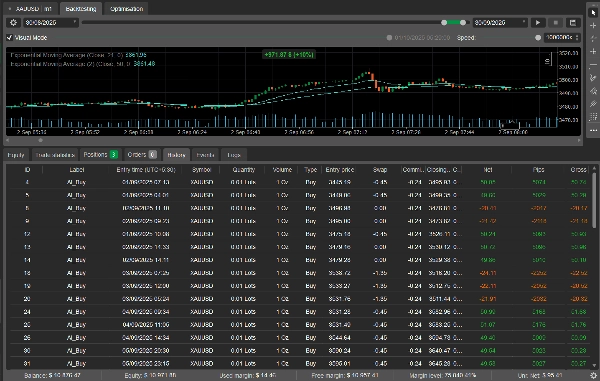600x381 pixels.
Task: Click the first Exponential Moving Average label
Action: tap(78, 55)
